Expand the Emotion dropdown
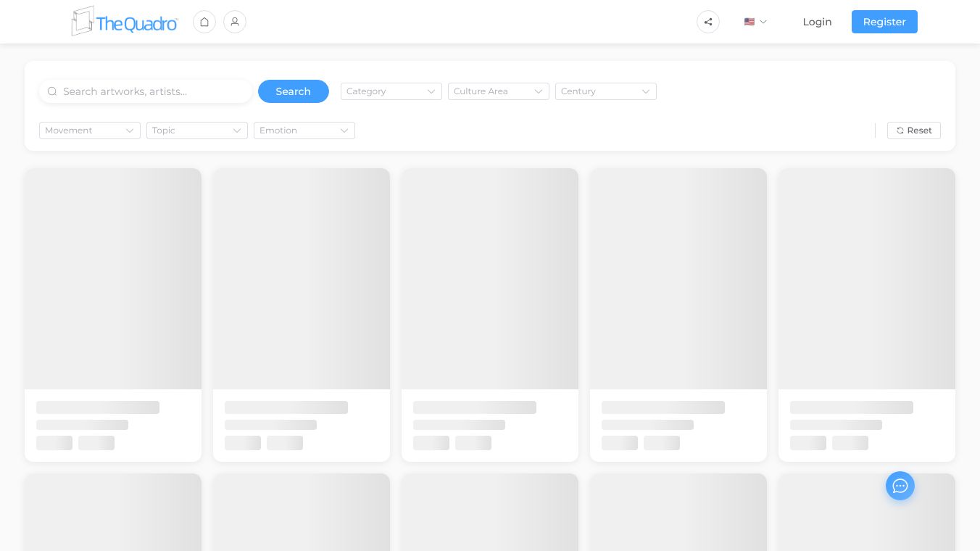The height and width of the screenshot is (551, 980). (x=304, y=130)
